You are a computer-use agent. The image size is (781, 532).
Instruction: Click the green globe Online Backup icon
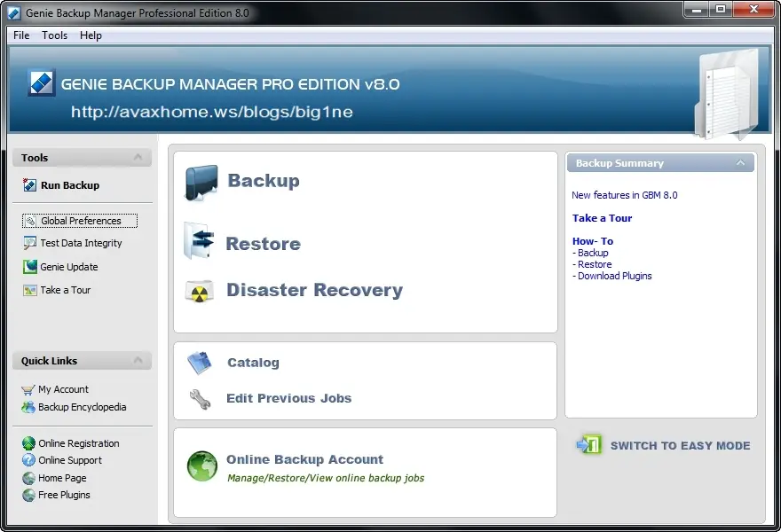pyautogui.click(x=202, y=466)
